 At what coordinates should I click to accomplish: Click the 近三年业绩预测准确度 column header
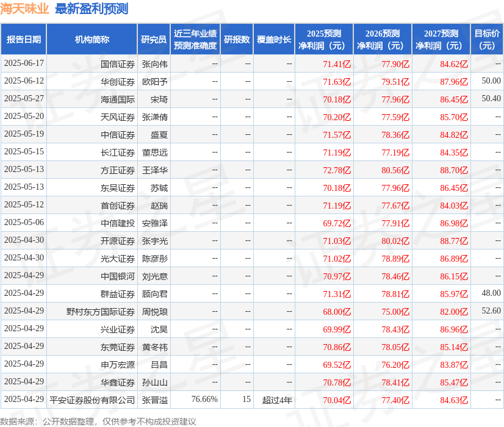click(x=195, y=39)
